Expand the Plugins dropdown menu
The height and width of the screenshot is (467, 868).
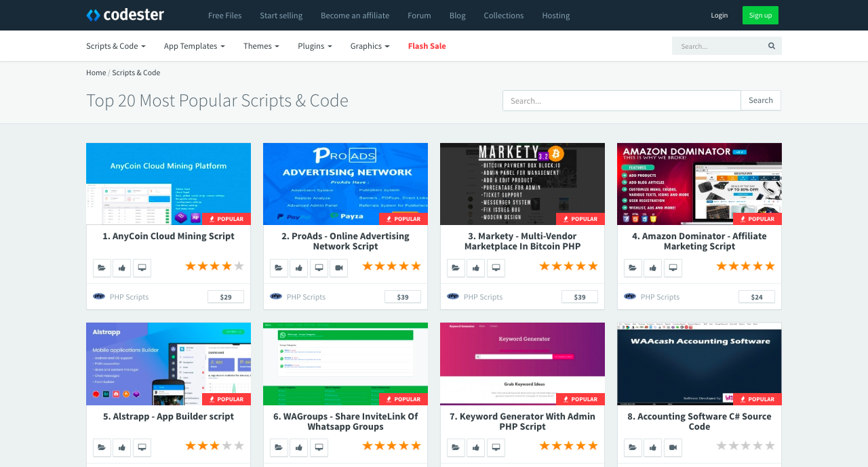tap(315, 46)
